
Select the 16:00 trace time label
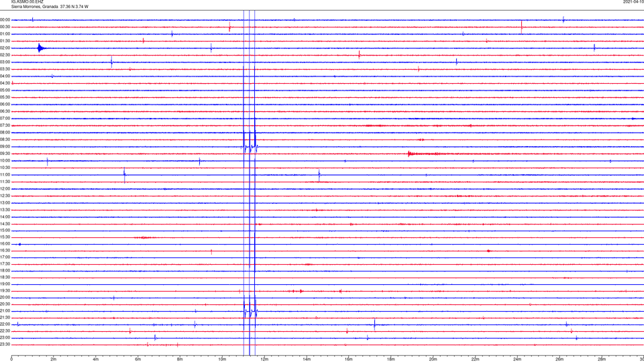[5, 244]
